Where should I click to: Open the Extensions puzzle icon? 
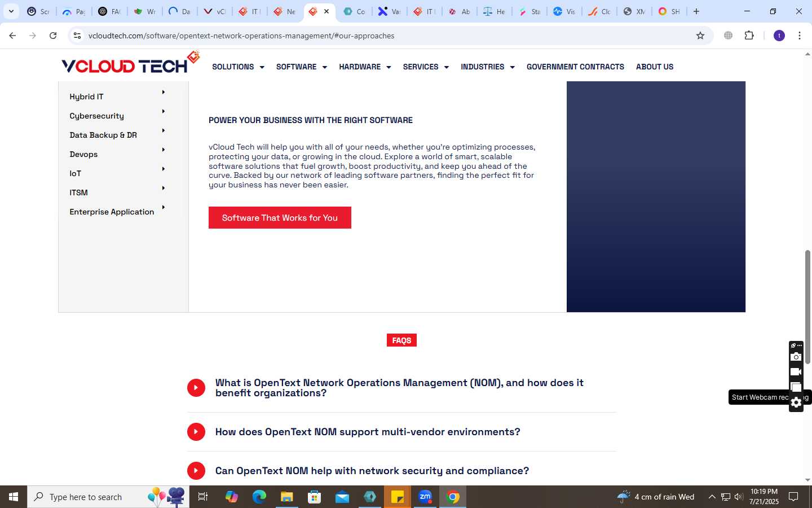pos(749,36)
